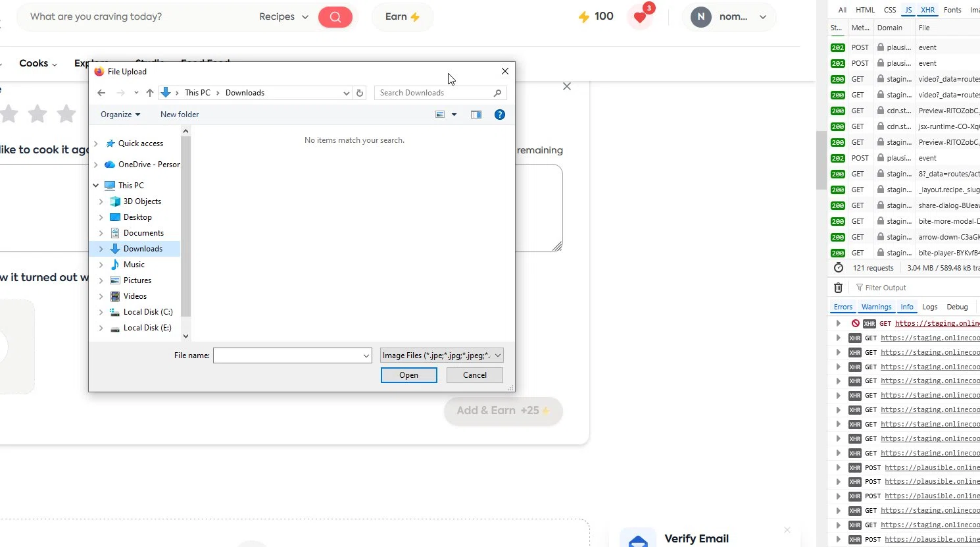Image resolution: width=980 pixels, height=547 pixels.
Task: Click the back arrow in File Upload
Action: pos(101,93)
